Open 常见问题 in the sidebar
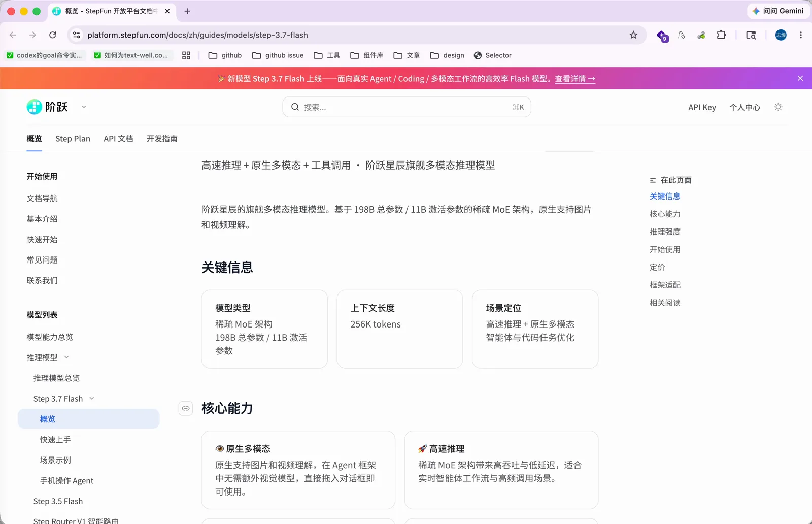The width and height of the screenshot is (812, 524). tap(42, 260)
